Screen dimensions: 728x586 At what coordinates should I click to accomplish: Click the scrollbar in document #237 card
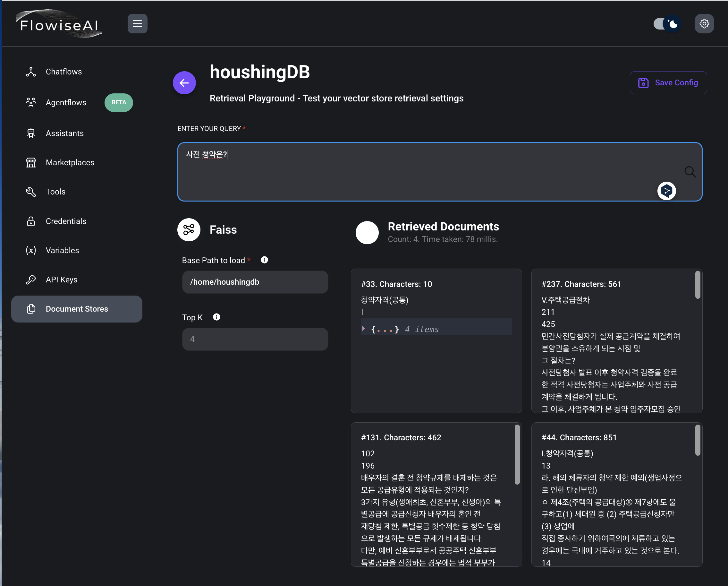(697, 285)
